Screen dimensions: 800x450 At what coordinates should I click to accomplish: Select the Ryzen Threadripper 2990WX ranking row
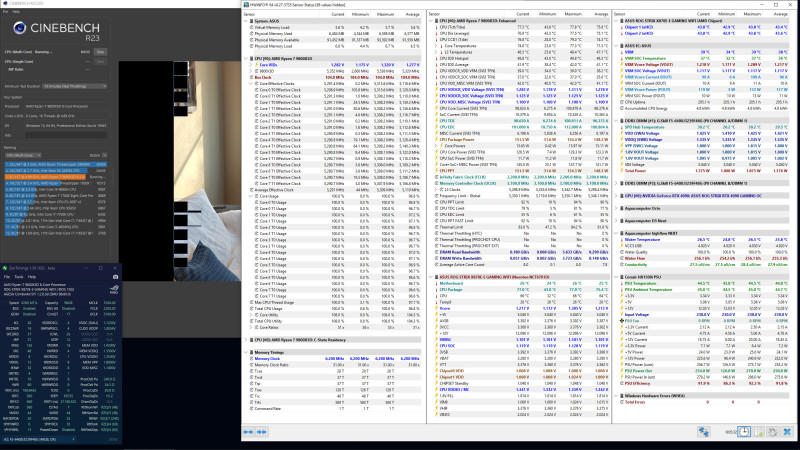56,164
